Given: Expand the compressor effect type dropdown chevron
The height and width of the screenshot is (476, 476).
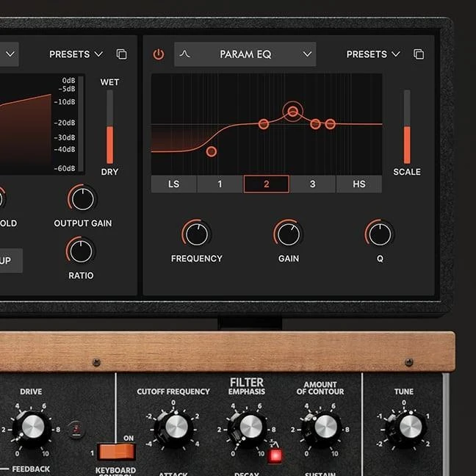Looking at the screenshot, I should (10, 54).
